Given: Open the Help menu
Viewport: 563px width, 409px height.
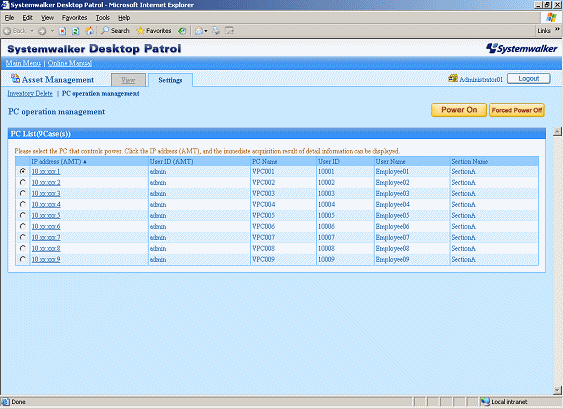Looking at the screenshot, I should click(124, 18).
